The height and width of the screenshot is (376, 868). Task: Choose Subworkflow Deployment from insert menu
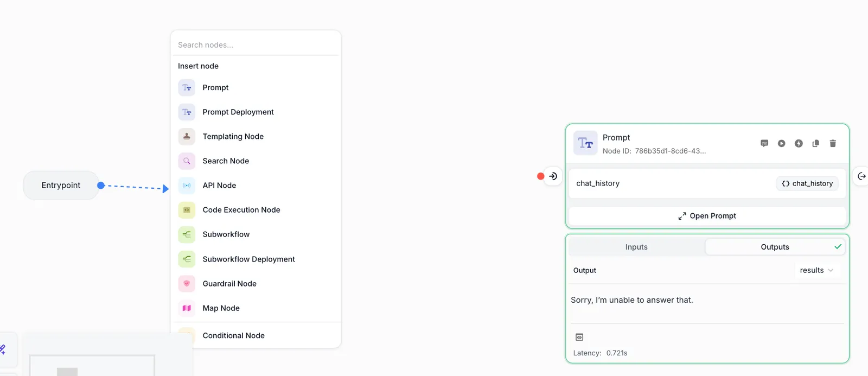coord(256,259)
